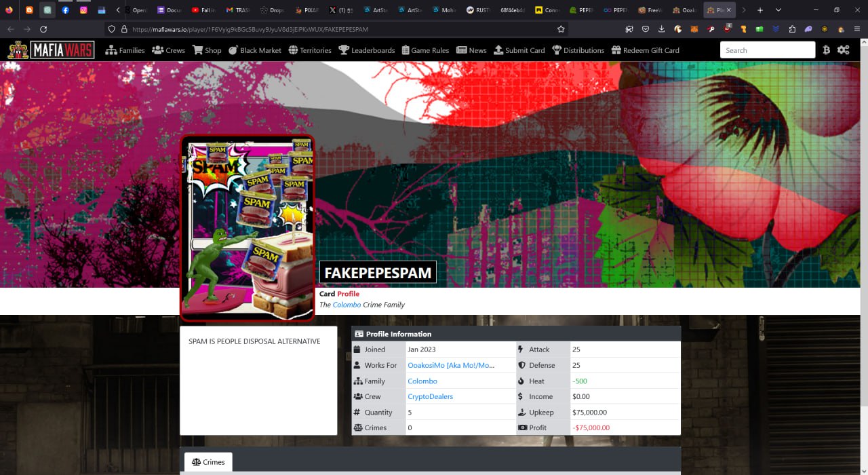Image resolution: width=868 pixels, height=475 pixels.
Task: Click the Quantity value 5
Action: point(410,412)
